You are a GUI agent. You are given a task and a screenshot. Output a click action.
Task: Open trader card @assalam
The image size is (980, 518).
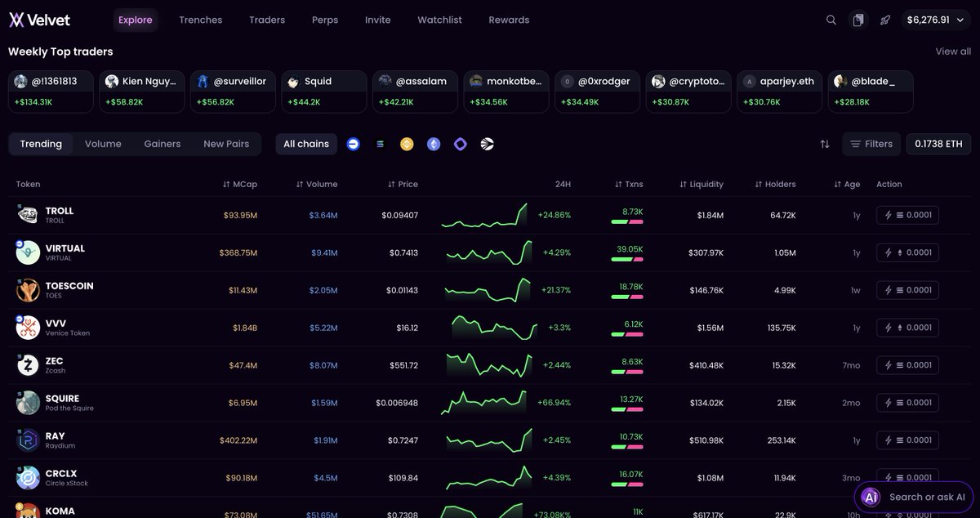click(x=413, y=92)
